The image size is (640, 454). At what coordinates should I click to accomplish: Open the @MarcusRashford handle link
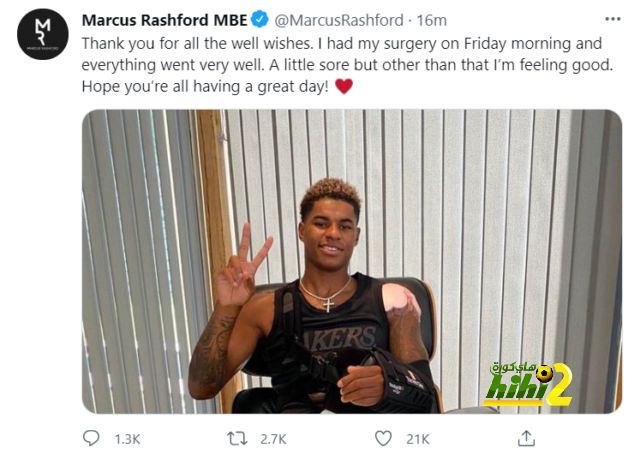coord(339,20)
